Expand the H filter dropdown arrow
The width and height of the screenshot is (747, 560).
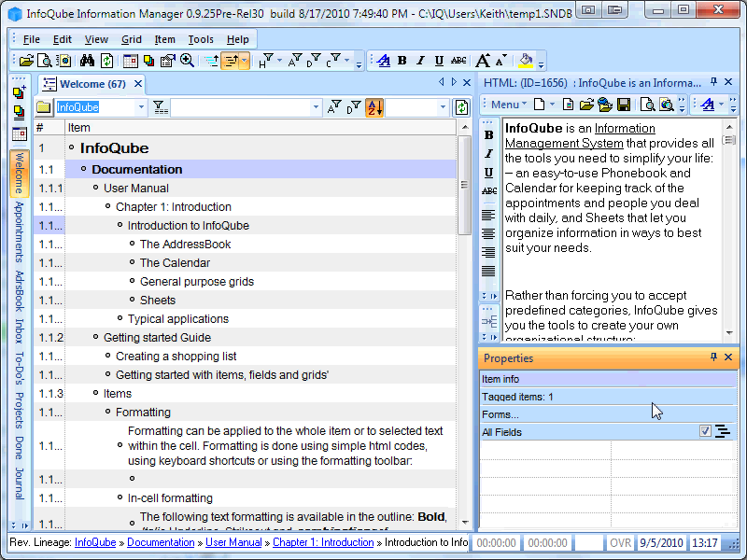tap(279, 61)
